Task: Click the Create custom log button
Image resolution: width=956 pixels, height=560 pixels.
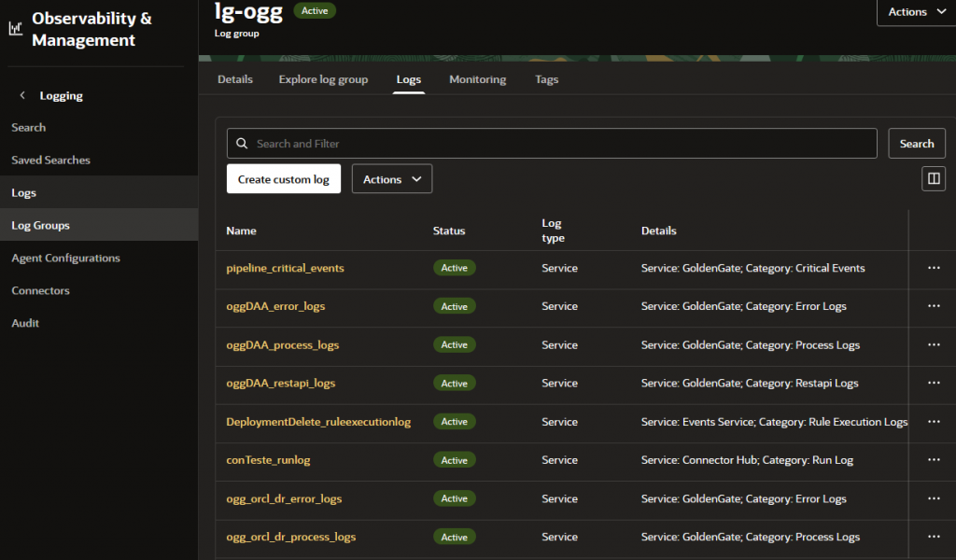Action: [x=283, y=179]
